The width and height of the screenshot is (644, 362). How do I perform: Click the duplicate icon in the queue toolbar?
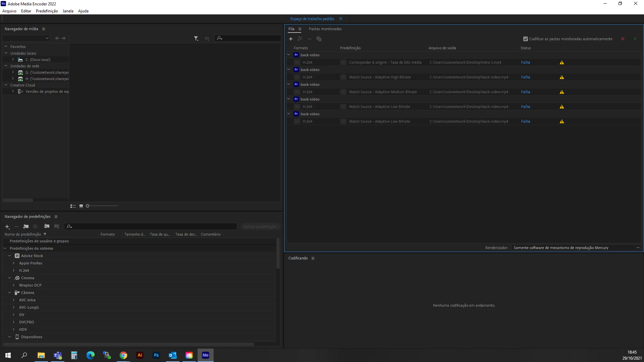click(x=319, y=39)
